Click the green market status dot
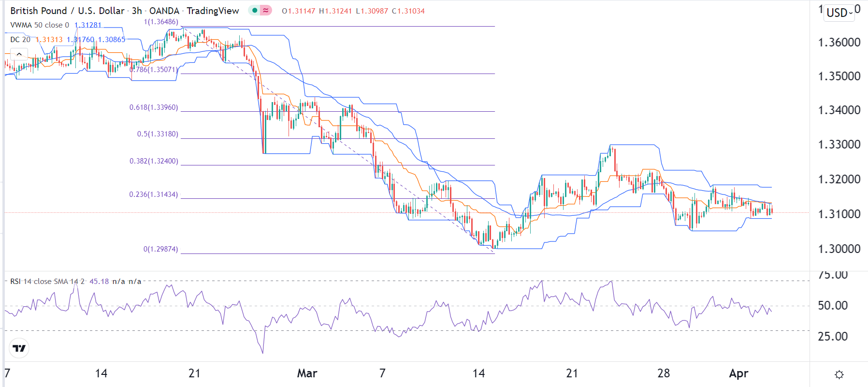 (255, 10)
